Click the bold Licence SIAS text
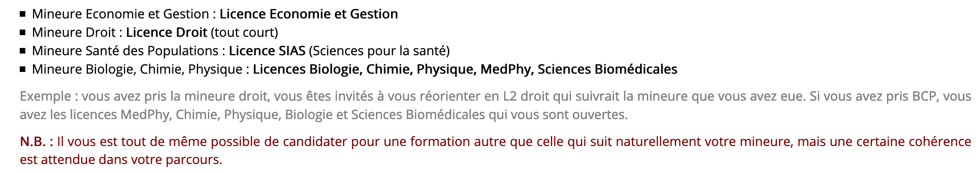 (x=267, y=51)
